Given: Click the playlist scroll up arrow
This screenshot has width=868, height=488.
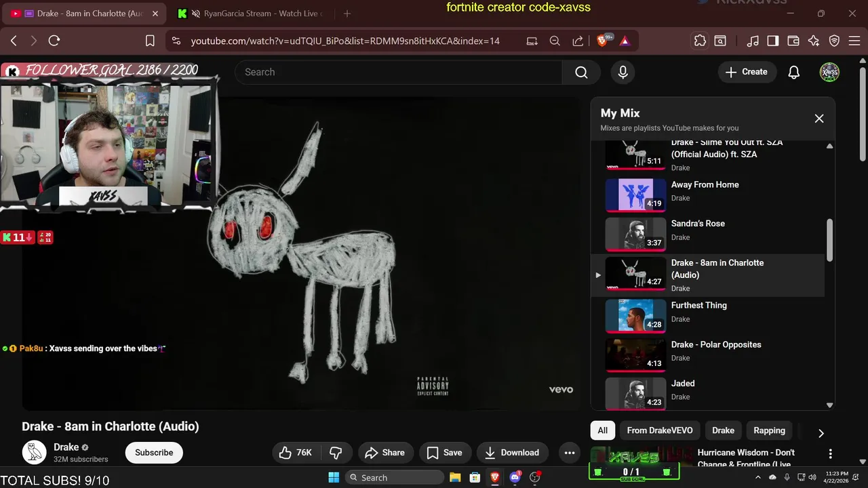Looking at the screenshot, I should 829,146.
